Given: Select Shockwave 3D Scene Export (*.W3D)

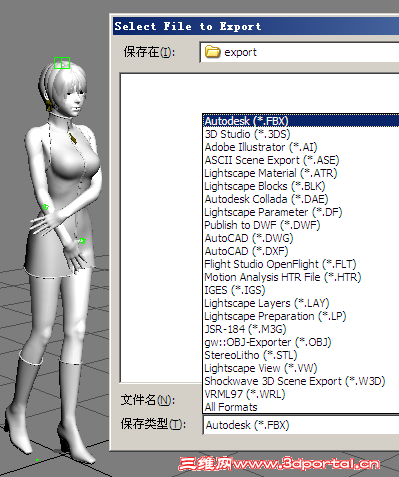Looking at the screenshot, I should [x=301, y=381].
